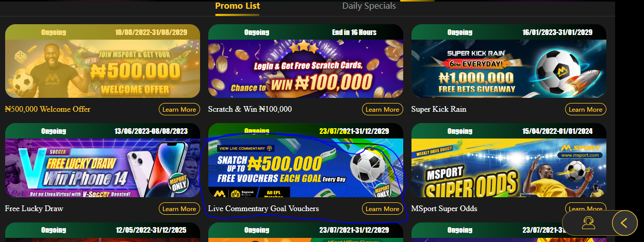Open the MSport Super Odds banner
Viewport: 644px width, 242px height.
509,160
